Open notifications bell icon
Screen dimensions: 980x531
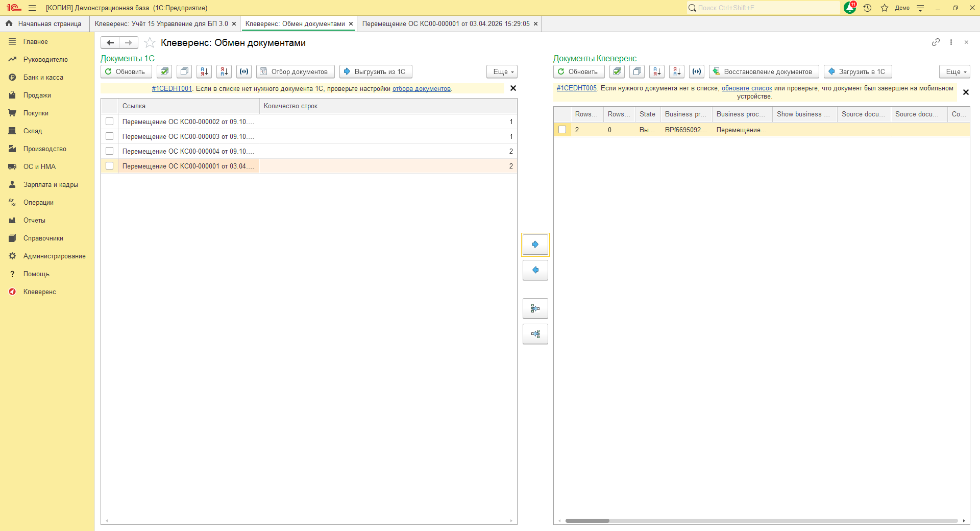pyautogui.click(x=850, y=8)
